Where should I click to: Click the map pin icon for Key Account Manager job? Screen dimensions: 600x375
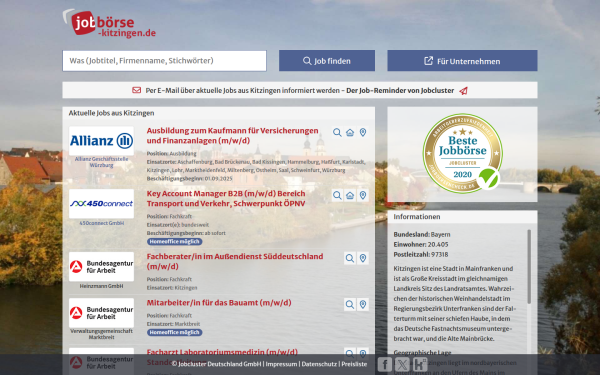coord(363,195)
